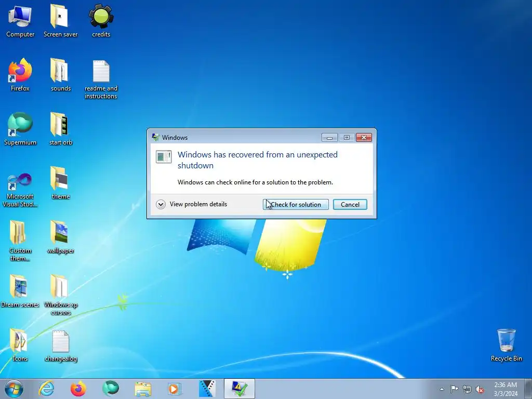Select the wallpaper folder
Screen dimensions: 532x399
pos(60,237)
